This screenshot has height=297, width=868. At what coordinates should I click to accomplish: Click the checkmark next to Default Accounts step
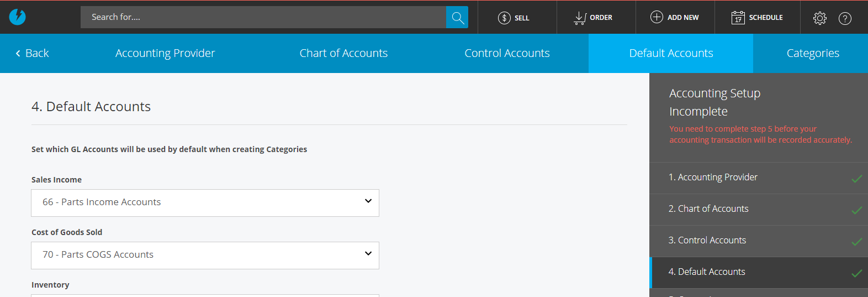(856, 273)
